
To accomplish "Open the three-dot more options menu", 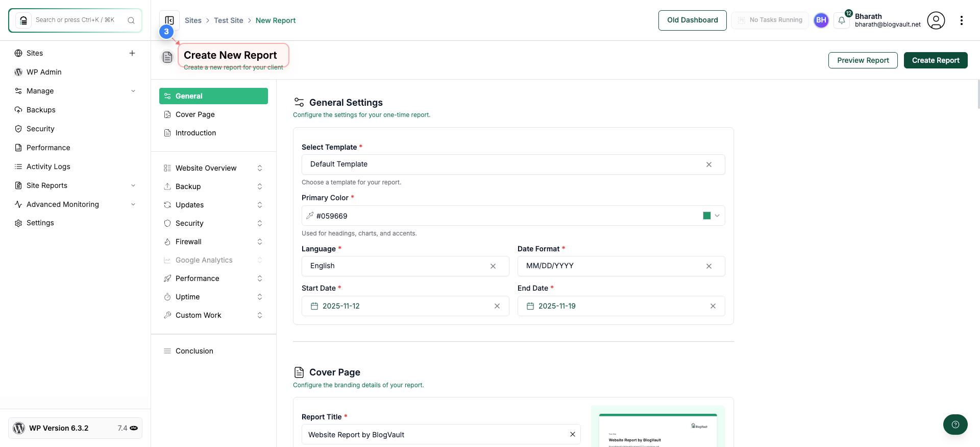I will coord(962,20).
